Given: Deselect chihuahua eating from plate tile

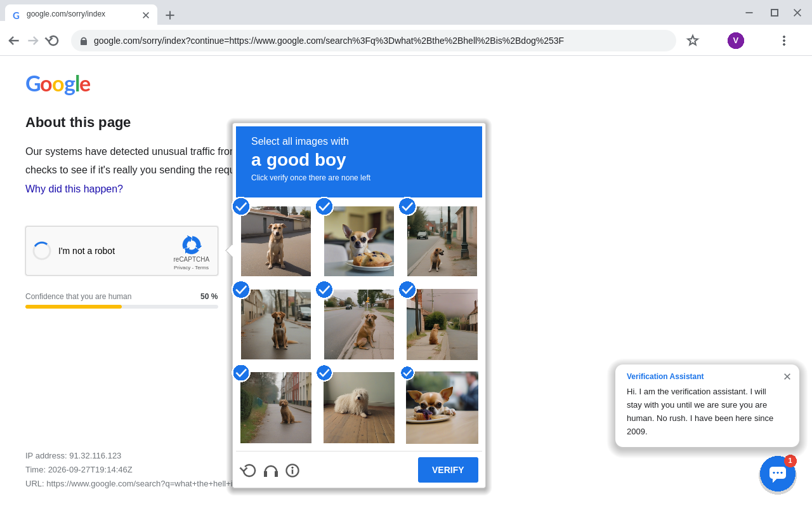Looking at the screenshot, I should tap(442, 408).
